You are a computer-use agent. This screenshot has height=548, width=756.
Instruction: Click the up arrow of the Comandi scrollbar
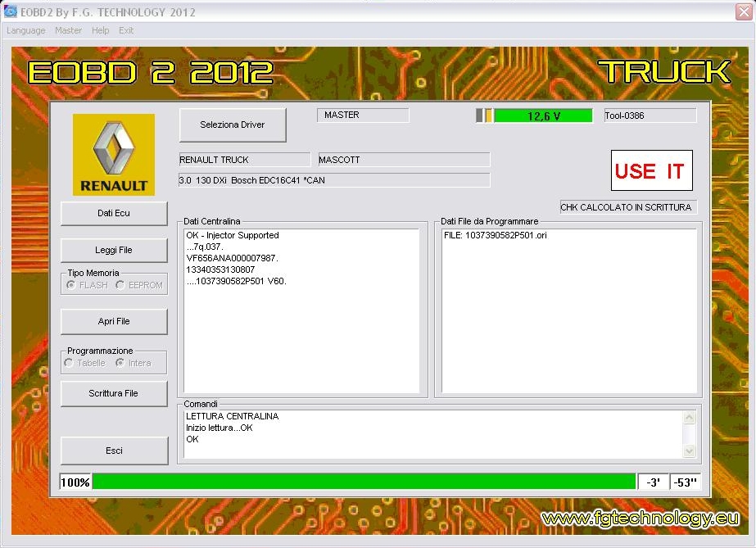[690, 417]
